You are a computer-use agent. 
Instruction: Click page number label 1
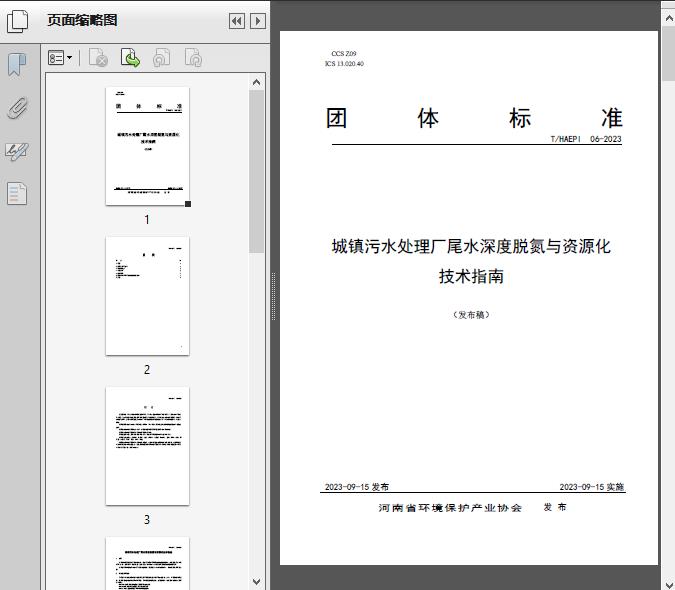click(x=147, y=220)
